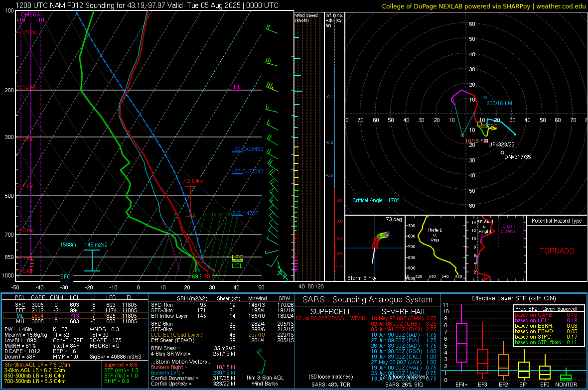
Task: Click the LCL-EL (Cloud Layer) row
Action: pos(222,335)
